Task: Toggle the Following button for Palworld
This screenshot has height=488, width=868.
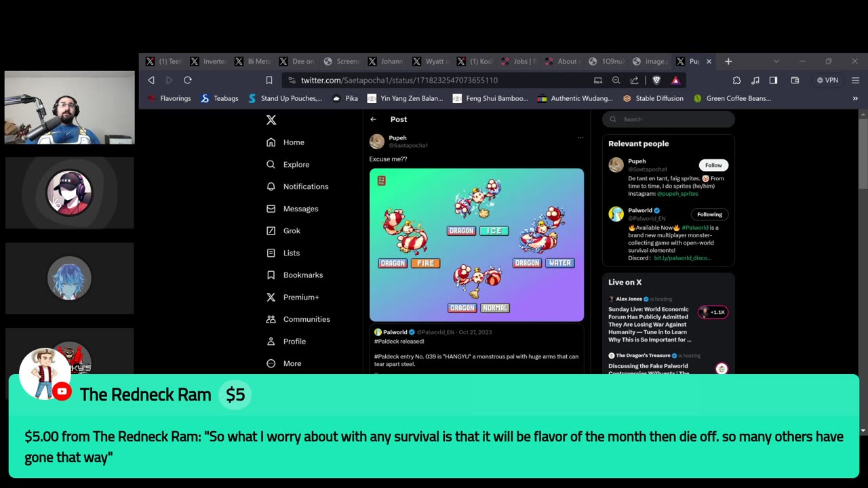Action: 709,214
